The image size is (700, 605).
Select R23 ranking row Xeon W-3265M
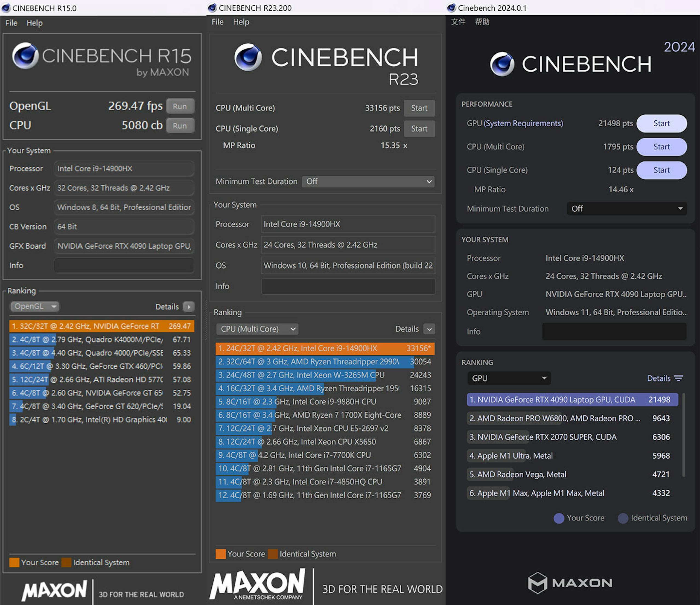tap(325, 375)
